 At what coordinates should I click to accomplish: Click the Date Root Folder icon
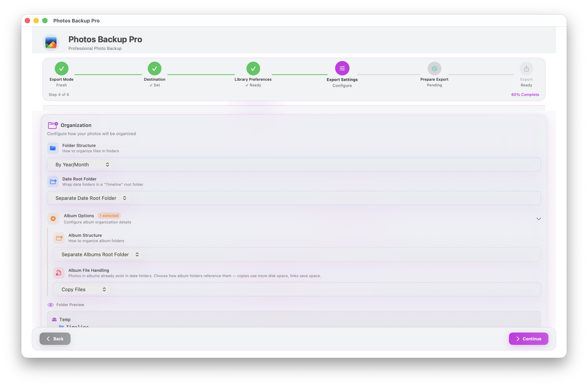[x=53, y=182]
